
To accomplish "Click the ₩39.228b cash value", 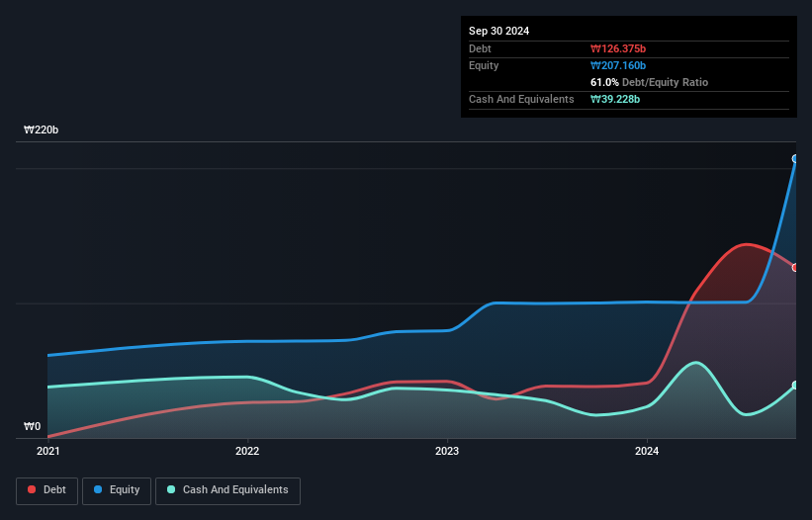I will (615, 99).
